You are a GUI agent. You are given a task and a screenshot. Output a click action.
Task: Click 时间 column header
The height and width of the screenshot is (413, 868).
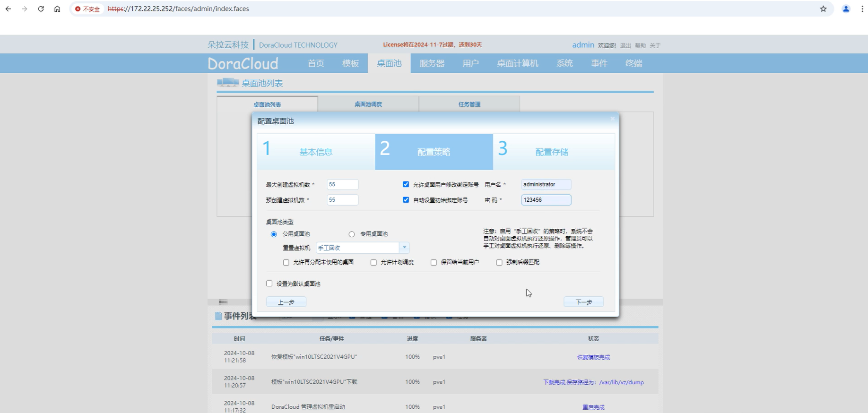tap(239, 339)
